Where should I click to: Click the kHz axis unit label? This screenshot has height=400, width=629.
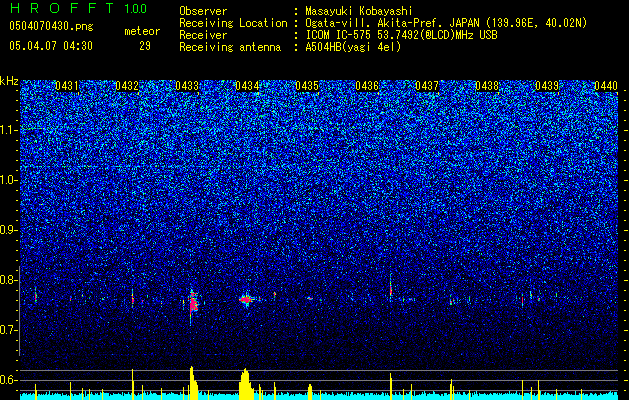point(9,81)
